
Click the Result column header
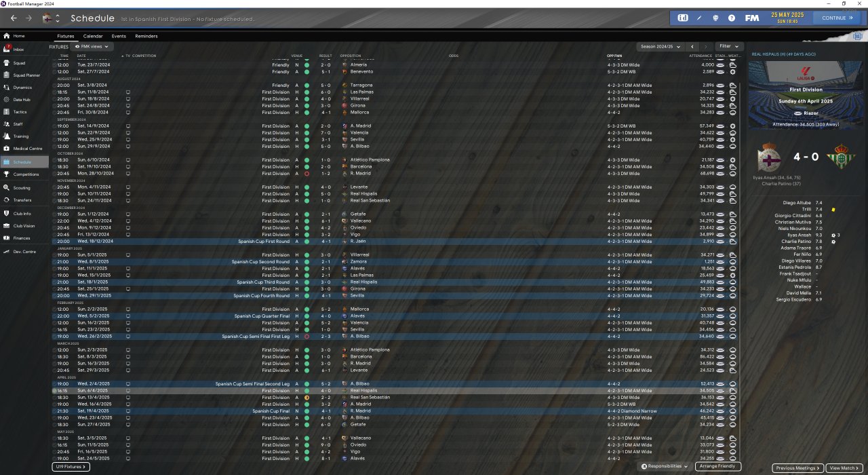point(325,56)
